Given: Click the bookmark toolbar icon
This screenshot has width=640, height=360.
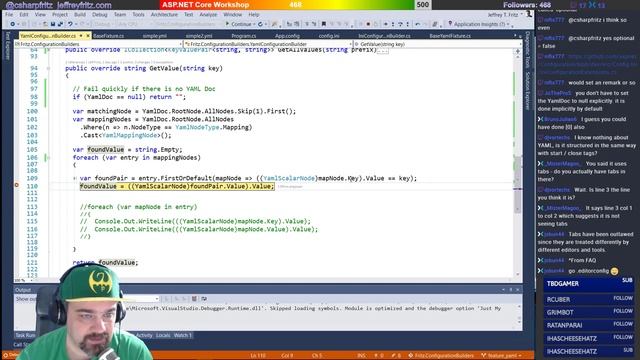Looking at the screenshot, I should click(x=324, y=24).
